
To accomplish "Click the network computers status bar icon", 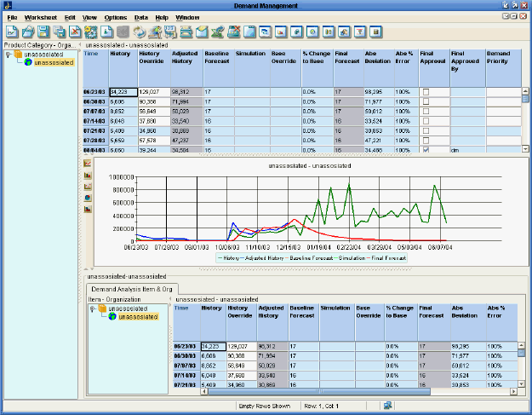I will pyautogui.click(x=387, y=406).
